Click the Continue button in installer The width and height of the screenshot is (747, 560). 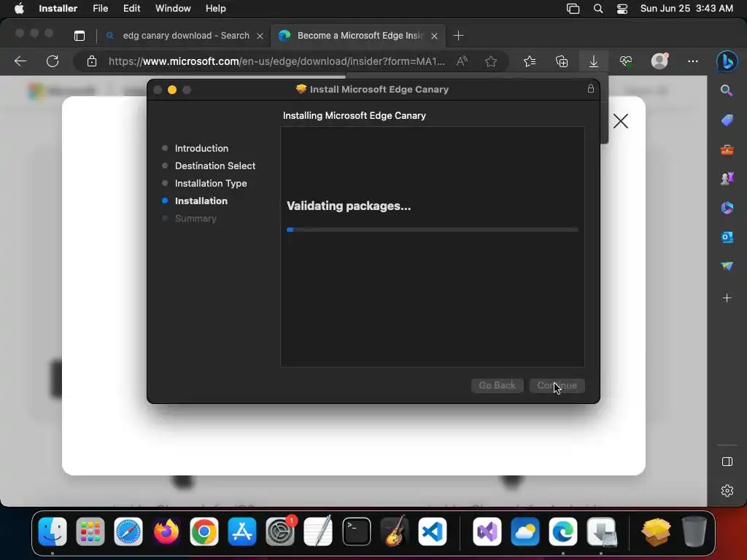click(x=557, y=385)
